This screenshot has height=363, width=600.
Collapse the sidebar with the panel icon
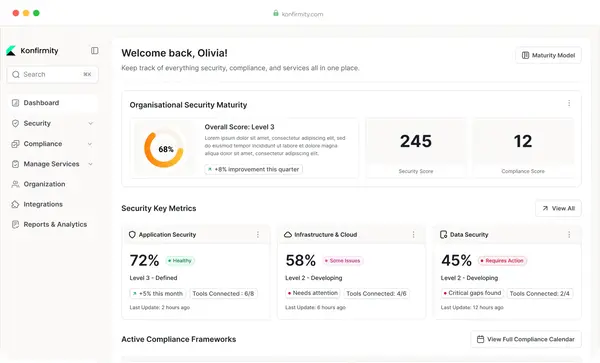click(x=95, y=50)
